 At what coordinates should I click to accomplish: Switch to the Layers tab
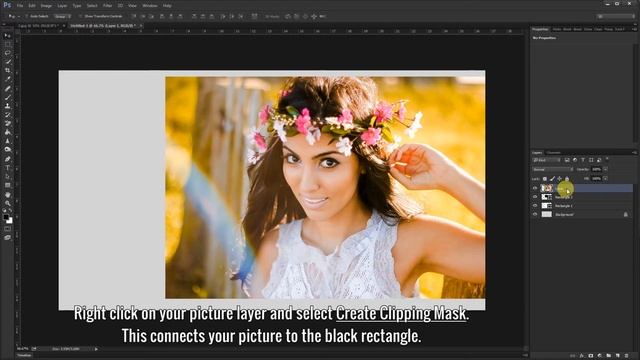[x=537, y=153]
